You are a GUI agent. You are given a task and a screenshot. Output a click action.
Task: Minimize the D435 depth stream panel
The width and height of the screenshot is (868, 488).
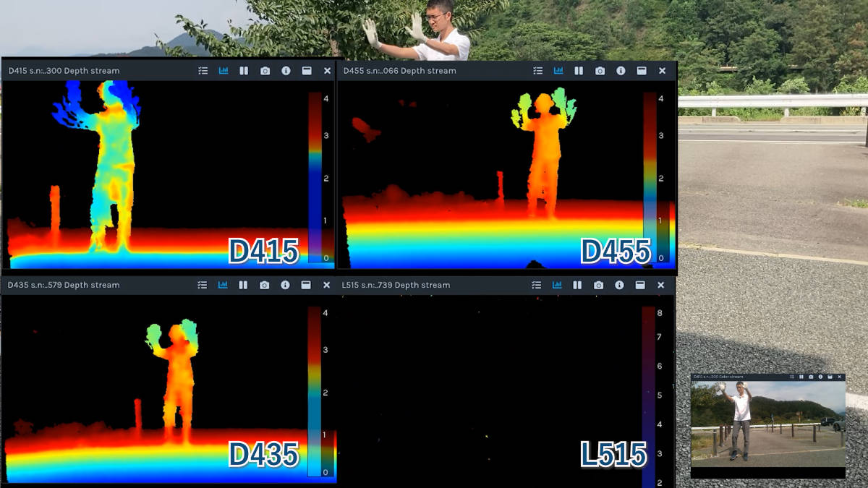306,285
